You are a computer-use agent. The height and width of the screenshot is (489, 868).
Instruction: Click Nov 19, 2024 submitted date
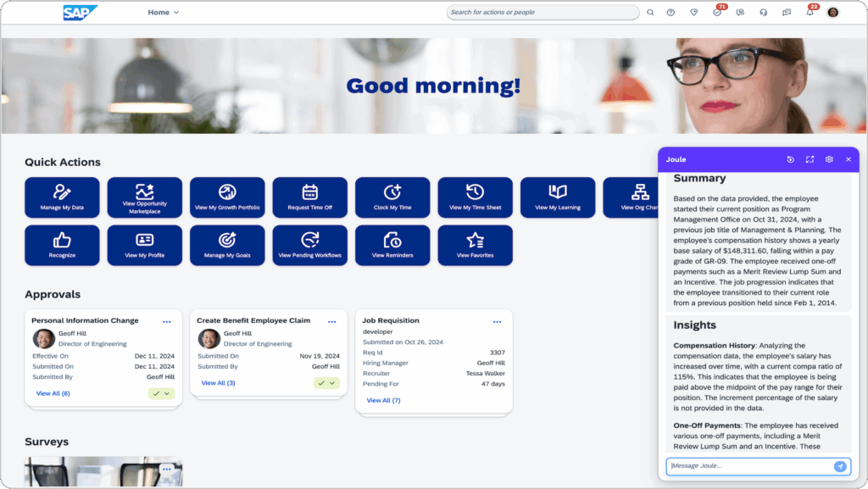point(320,356)
